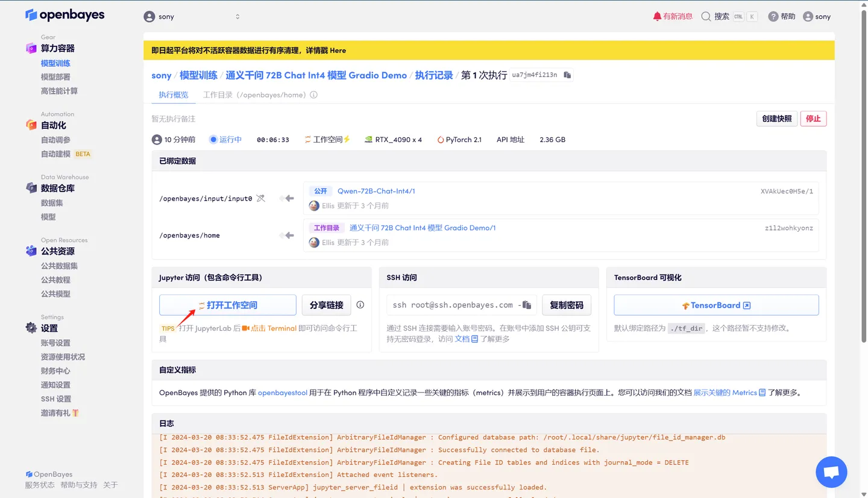
Task: Open 模型训练 breadcrumb link
Action: click(x=198, y=75)
